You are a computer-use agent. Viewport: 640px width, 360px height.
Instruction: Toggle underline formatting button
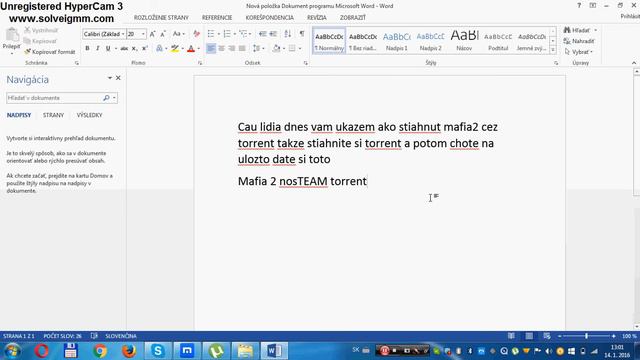108,49
